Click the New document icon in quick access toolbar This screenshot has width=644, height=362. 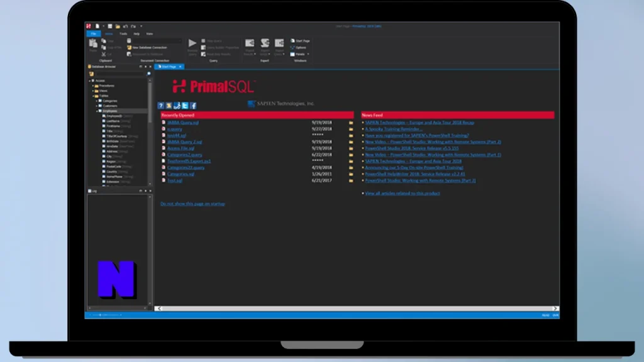pyautogui.click(x=97, y=26)
